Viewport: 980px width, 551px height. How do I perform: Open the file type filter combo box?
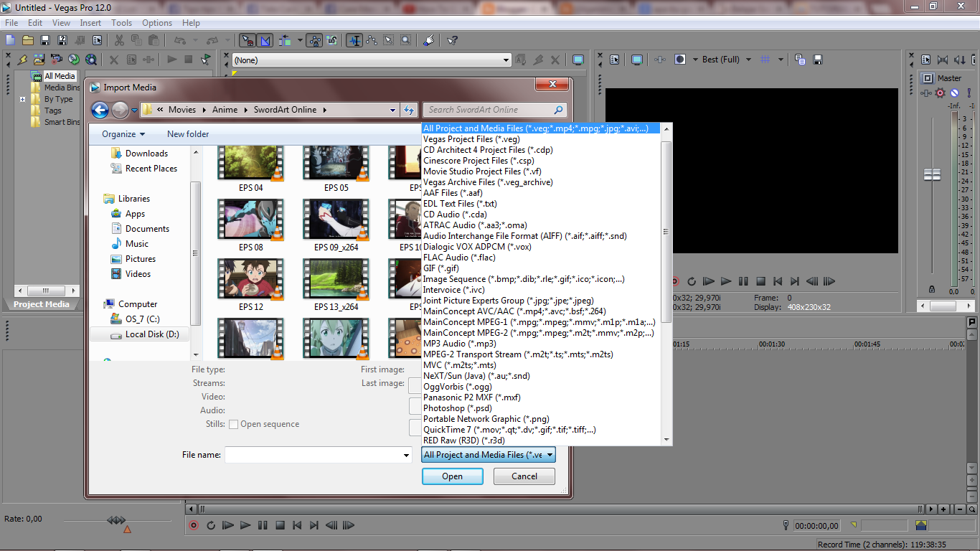[x=489, y=455]
